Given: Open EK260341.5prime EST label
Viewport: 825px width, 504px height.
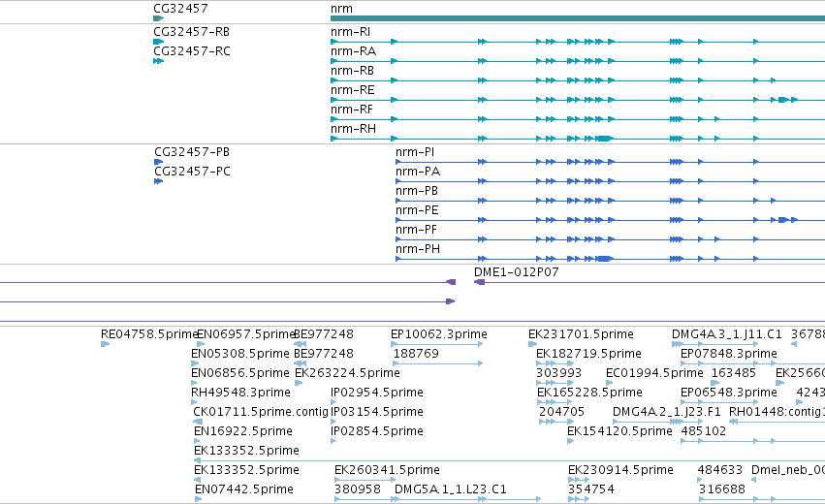Looking at the screenshot, I should click(387, 470).
